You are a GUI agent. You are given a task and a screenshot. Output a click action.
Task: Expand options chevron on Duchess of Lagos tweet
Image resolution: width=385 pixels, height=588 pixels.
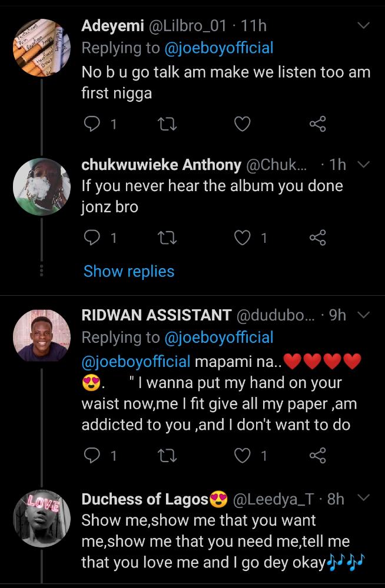364,499
